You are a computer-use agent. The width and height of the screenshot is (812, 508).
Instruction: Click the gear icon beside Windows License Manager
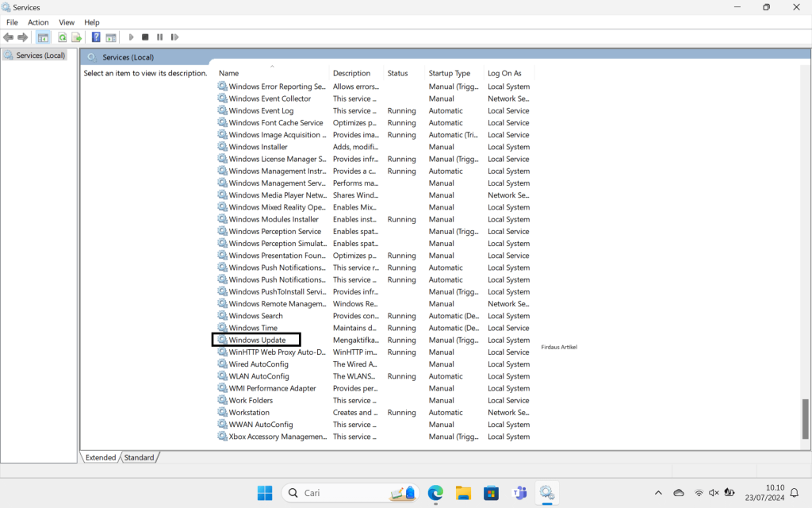point(222,159)
